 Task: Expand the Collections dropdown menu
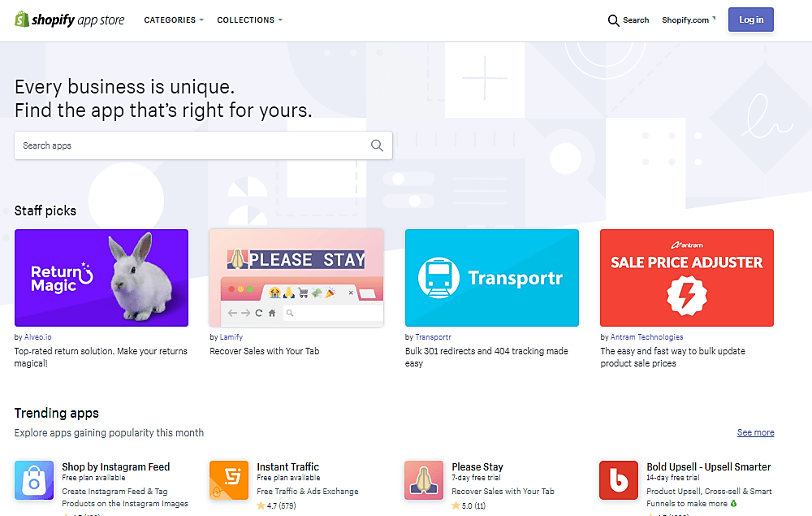click(x=249, y=20)
